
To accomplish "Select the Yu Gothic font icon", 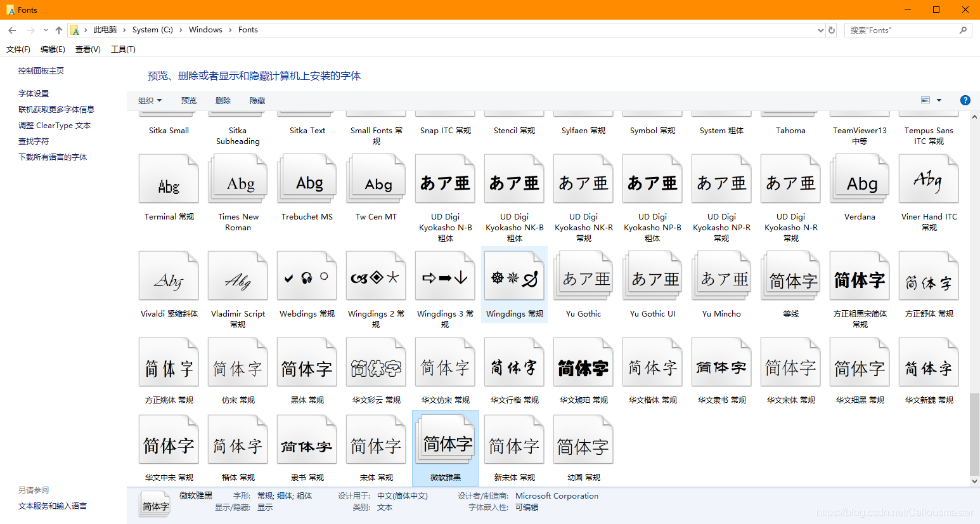I will point(583,276).
